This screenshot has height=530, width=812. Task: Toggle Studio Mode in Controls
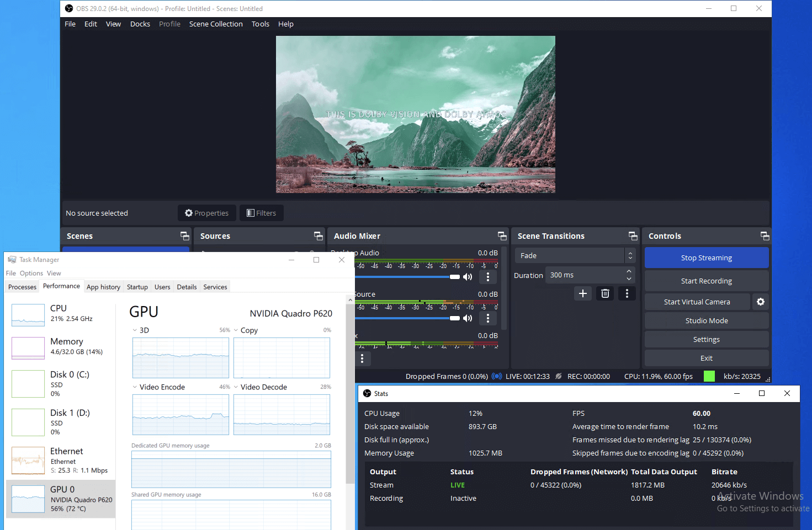[706, 320]
